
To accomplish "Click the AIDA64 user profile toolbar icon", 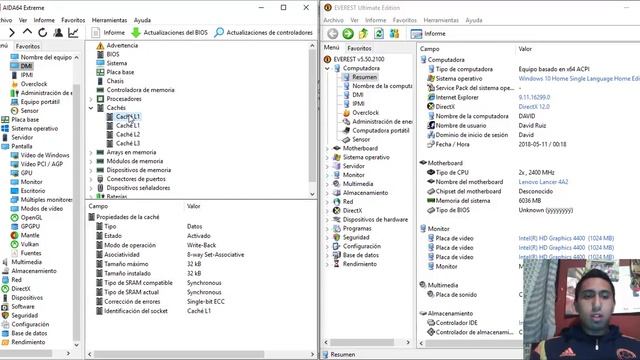I will coord(58,33).
